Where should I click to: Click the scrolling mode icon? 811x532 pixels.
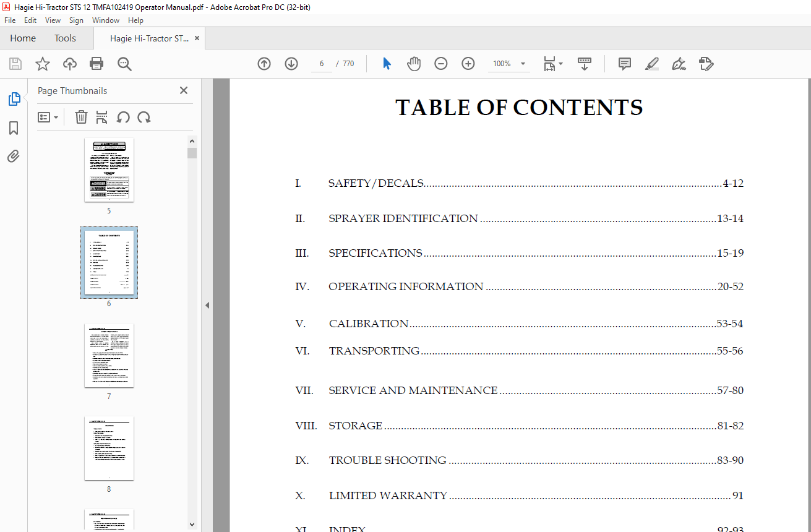(x=585, y=64)
